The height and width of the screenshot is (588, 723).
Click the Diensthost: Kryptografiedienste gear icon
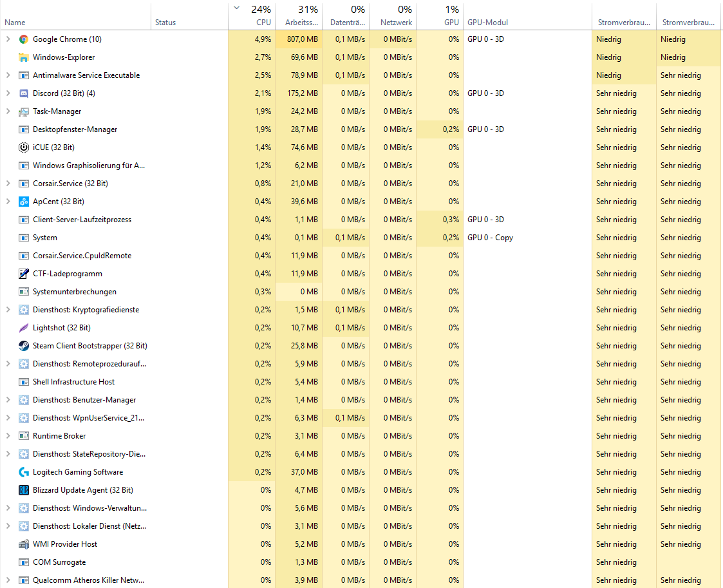pos(24,310)
